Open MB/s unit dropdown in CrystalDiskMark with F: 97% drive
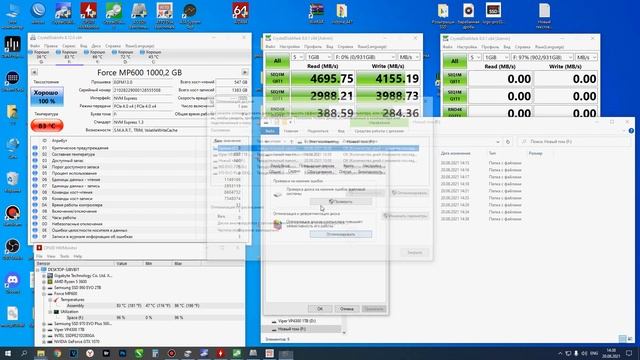 tap(586, 58)
